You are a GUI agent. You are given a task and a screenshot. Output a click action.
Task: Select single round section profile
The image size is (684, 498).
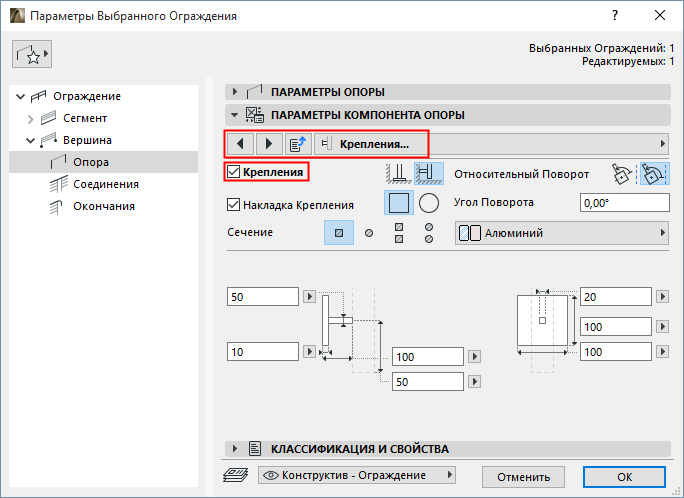pos(369,232)
